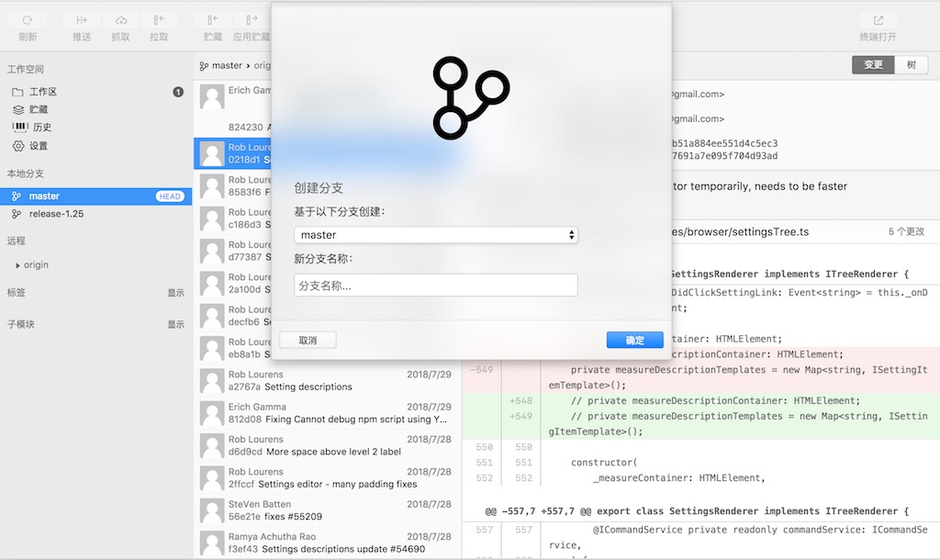Click the Fetch (抓取) toolbar icon

click(120, 20)
